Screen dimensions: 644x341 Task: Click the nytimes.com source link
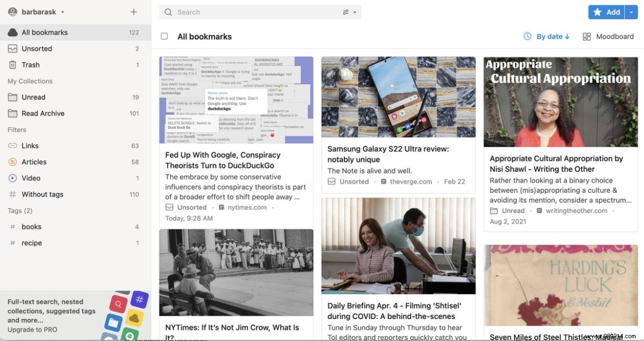pyautogui.click(x=247, y=207)
